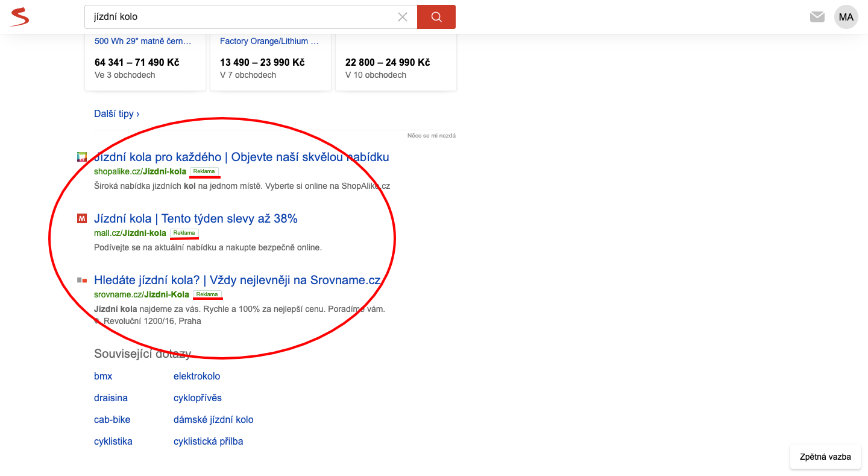Image resolution: width=868 pixels, height=476 pixels.
Task: Open Mall.cz favicon next to second ad
Action: click(x=82, y=218)
